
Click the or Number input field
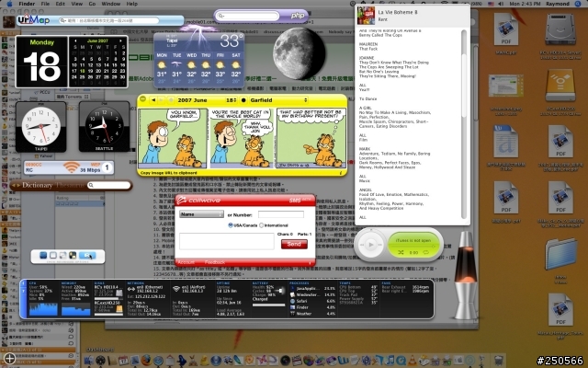(281, 214)
